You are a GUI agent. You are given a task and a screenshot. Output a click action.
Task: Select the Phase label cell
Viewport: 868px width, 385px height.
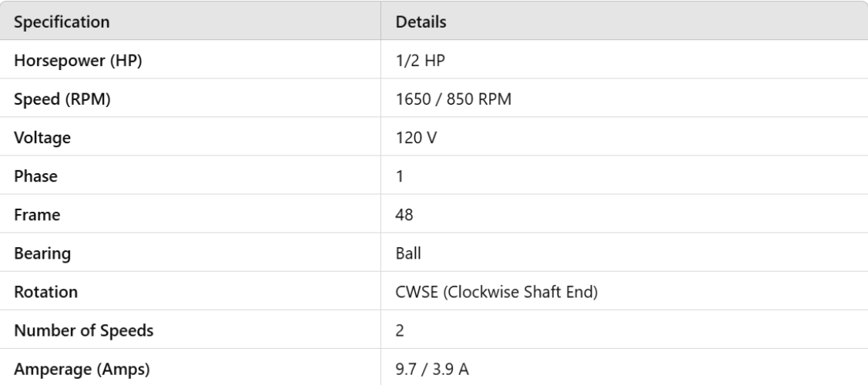point(34,176)
